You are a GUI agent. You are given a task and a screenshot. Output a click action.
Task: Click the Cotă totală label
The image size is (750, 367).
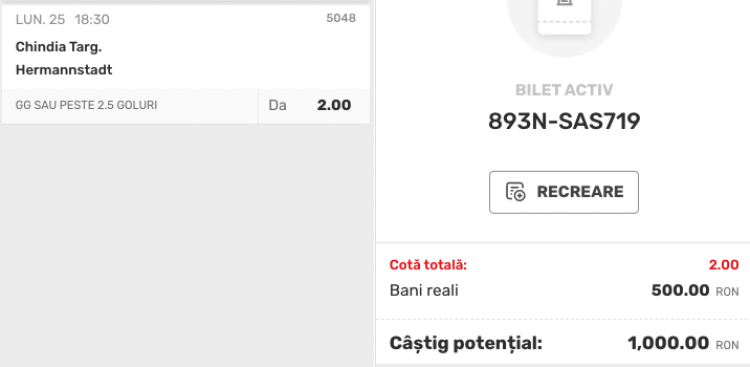pyautogui.click(x=428, y=265)
